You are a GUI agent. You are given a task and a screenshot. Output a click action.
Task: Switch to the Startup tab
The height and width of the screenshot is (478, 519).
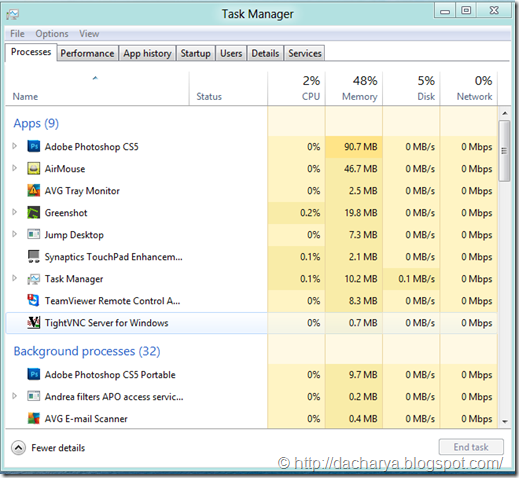(196, 53)
